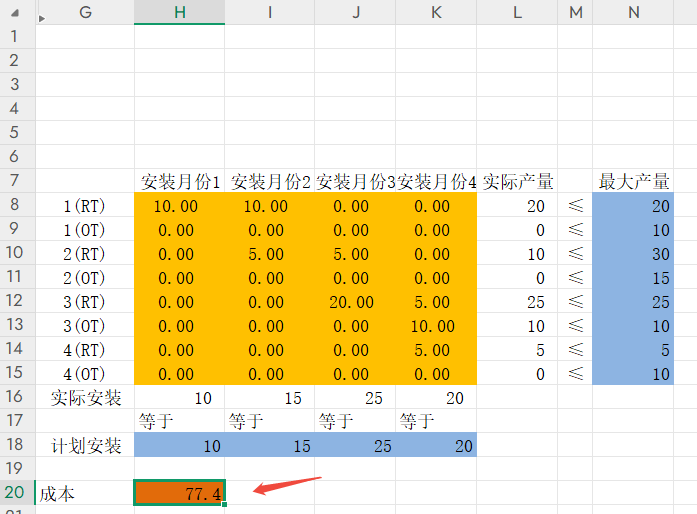Click actual install 15 in row 16
This screenshot has width=697, height=514.
tap(270, 397)
